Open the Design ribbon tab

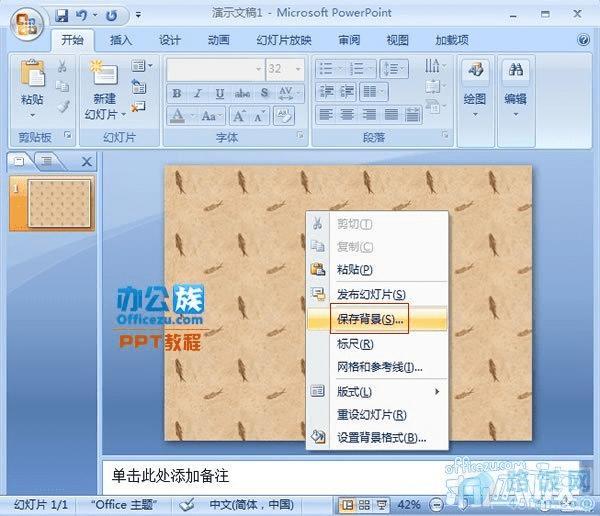click(x=170, y=40)
